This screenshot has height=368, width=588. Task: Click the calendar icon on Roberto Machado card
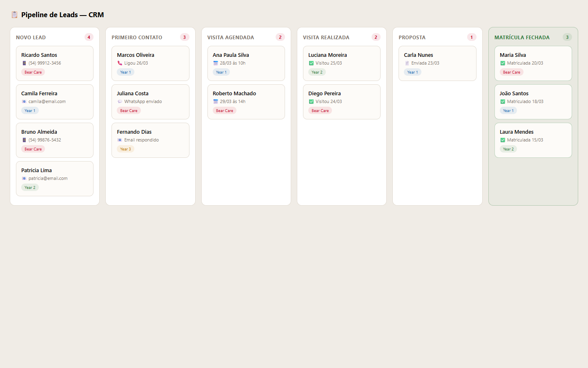coord(215,101)
